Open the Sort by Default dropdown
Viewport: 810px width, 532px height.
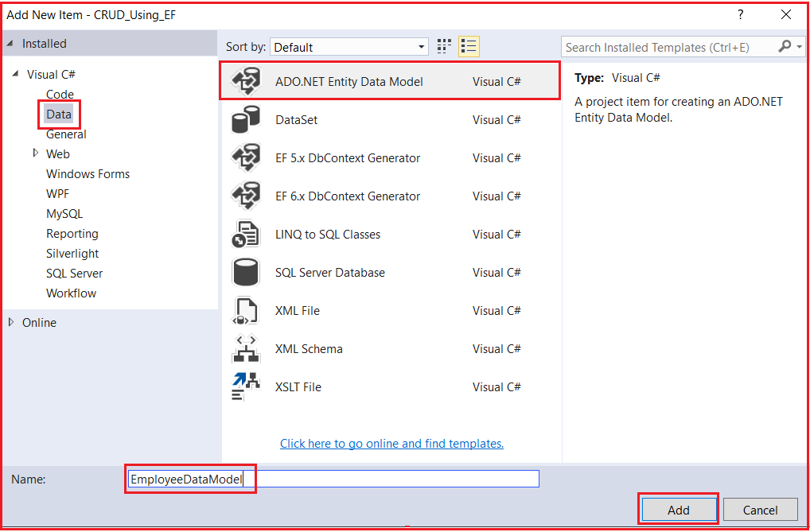[349, 47]
